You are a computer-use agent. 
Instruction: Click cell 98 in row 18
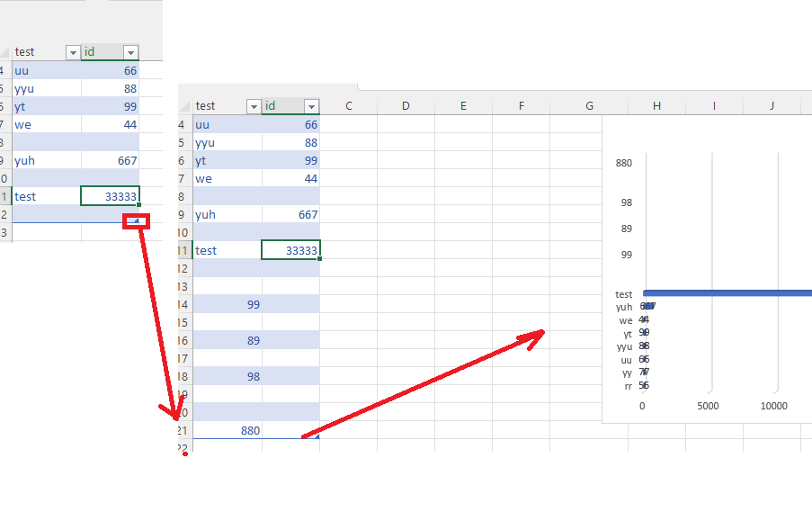(x=228, y=377)
